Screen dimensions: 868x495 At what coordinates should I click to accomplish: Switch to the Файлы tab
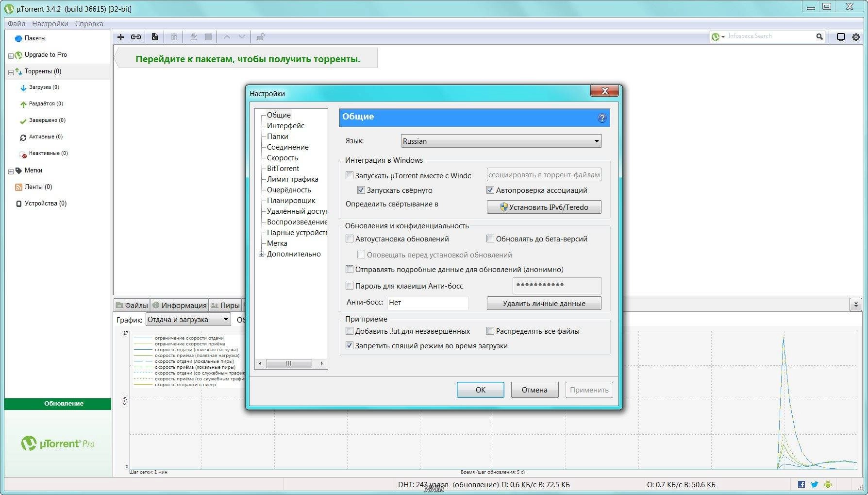[132, 305]
